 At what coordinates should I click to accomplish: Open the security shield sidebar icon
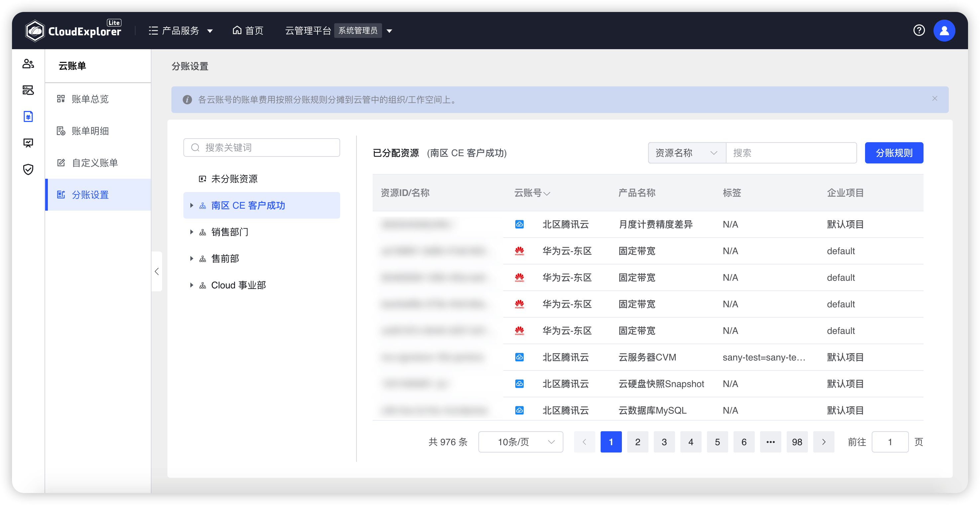(x=28, y=169)
